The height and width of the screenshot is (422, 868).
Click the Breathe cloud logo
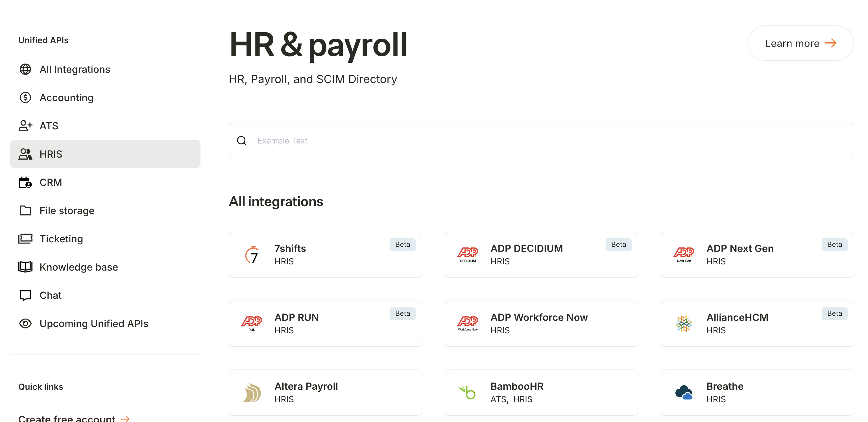(x=684, y=393)
